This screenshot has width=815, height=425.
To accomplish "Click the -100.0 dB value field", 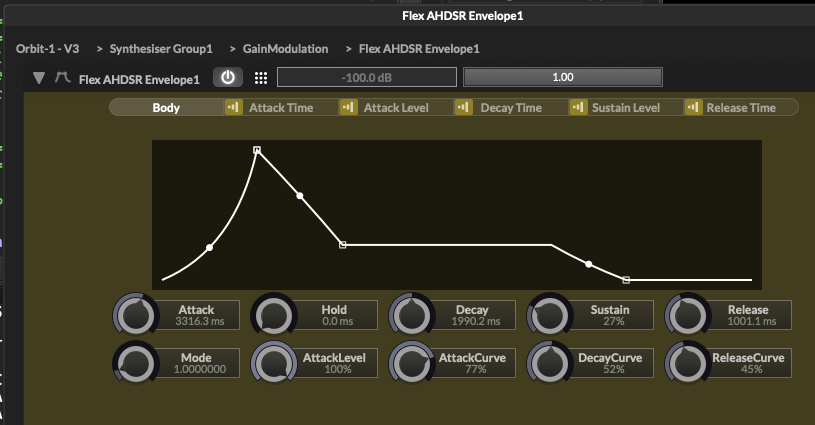I will tap(366, 78).
